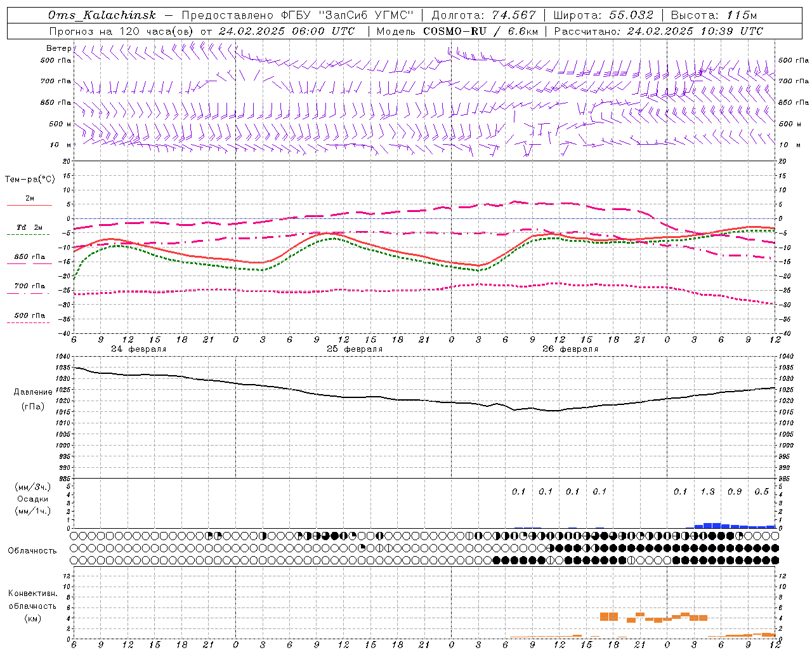Screen dimensions: 812x650
Task: Click the temperature legend '700 гПа' entry
Action: 30,286
